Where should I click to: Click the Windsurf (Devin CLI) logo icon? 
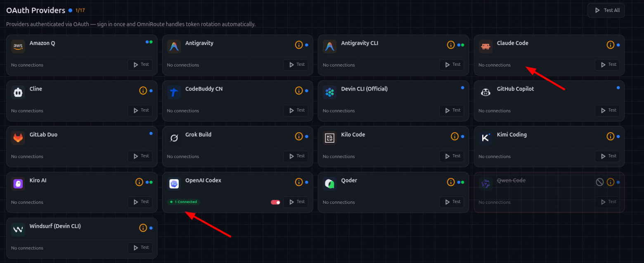pos(18,230)
